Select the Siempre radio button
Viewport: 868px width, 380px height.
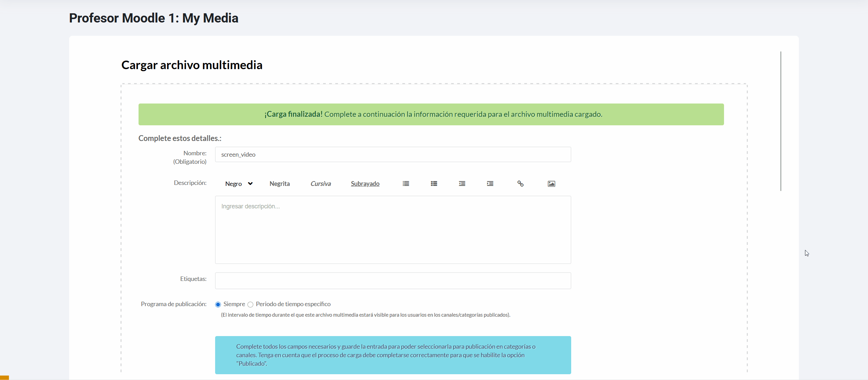218,304
